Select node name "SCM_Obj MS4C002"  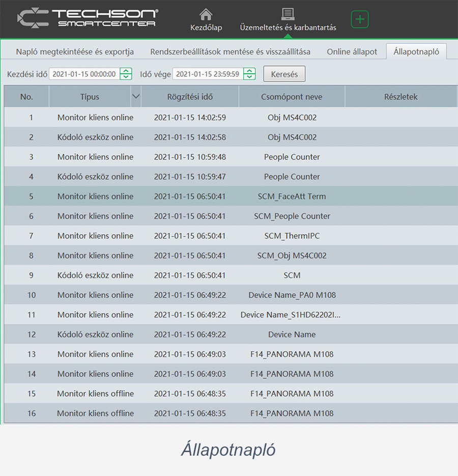[x=292, y=256]
